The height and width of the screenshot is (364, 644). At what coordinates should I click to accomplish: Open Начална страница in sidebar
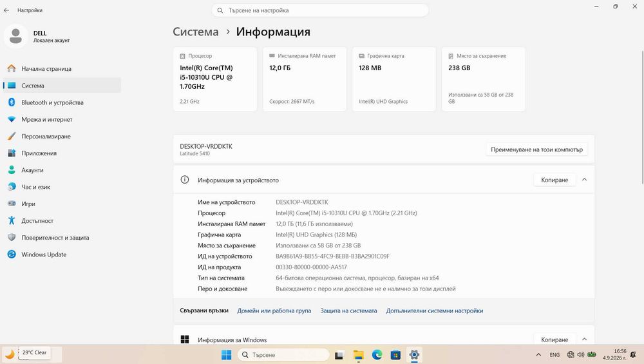click(x=62, y=68)
